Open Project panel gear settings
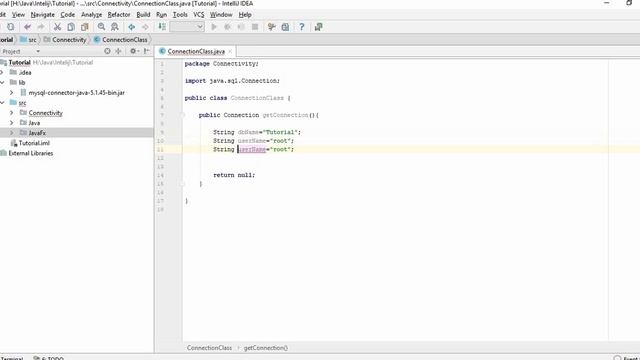 [x=133, y=51]
